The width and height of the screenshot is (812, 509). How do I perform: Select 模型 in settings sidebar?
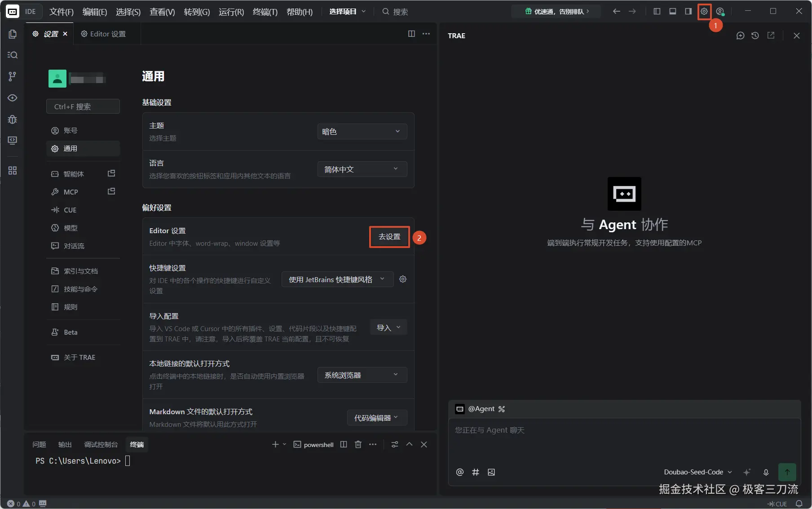click(x=83, y=228)
